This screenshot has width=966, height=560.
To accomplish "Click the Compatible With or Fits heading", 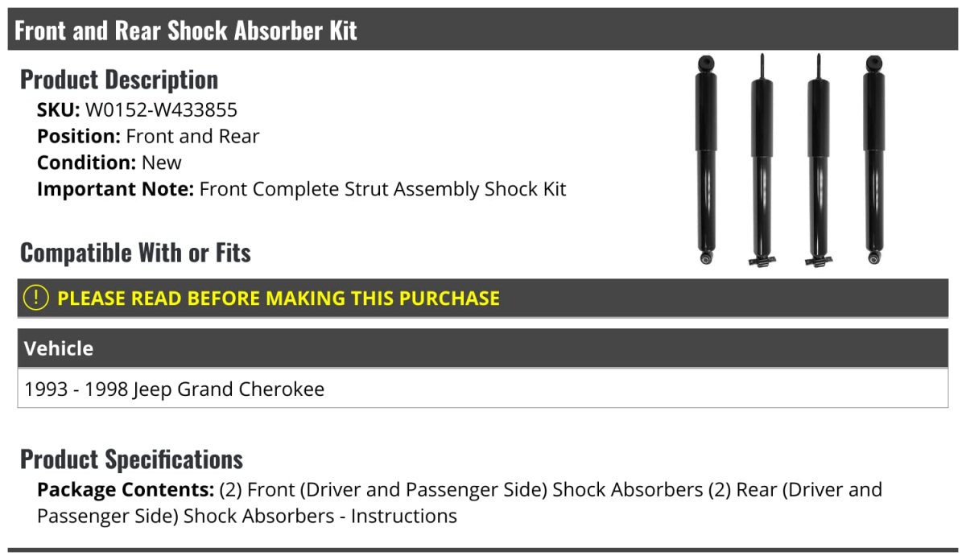I will pyautogui.click(x=135, y=253).
